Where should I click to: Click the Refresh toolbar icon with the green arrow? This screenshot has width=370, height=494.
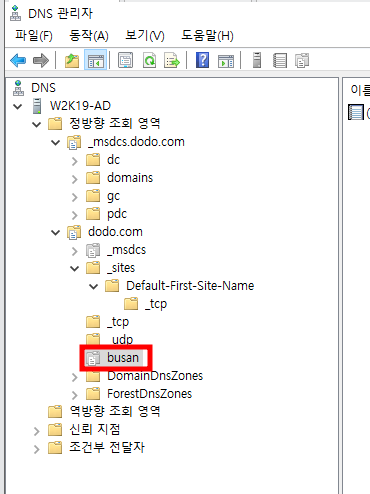point(149,60)
